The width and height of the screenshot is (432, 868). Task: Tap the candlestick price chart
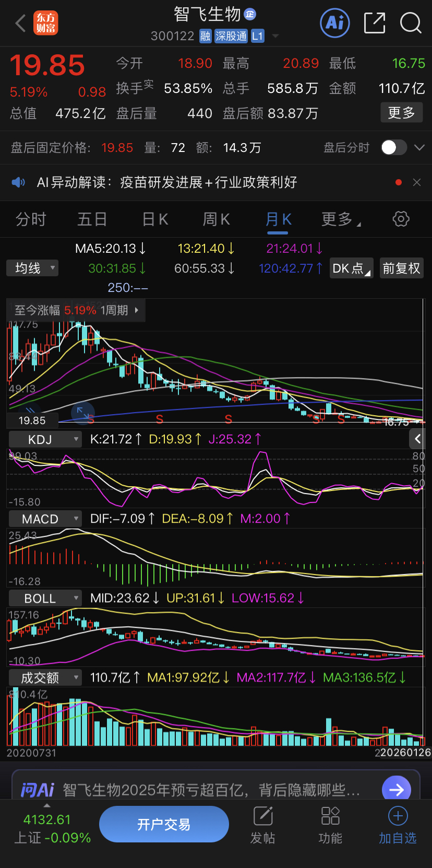(x=216, y=363)
